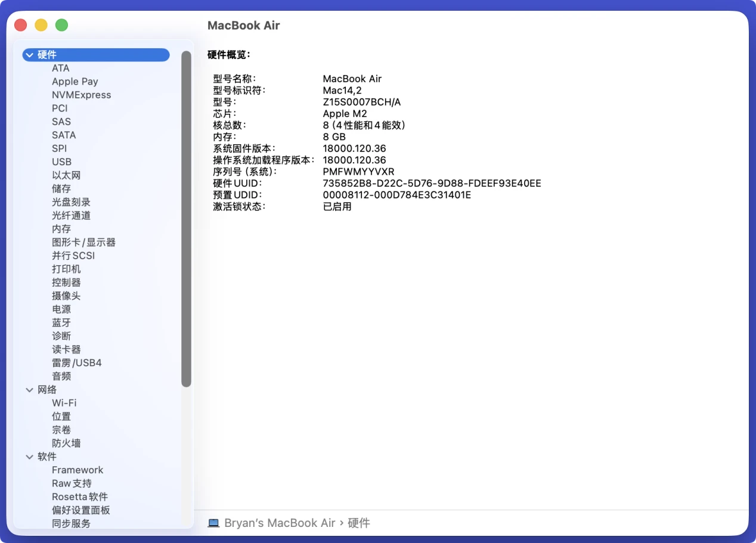The height and width of the screenshot is (543, 756).
Task: Select 控制器 in the sidebar
Action: [66, 283]
